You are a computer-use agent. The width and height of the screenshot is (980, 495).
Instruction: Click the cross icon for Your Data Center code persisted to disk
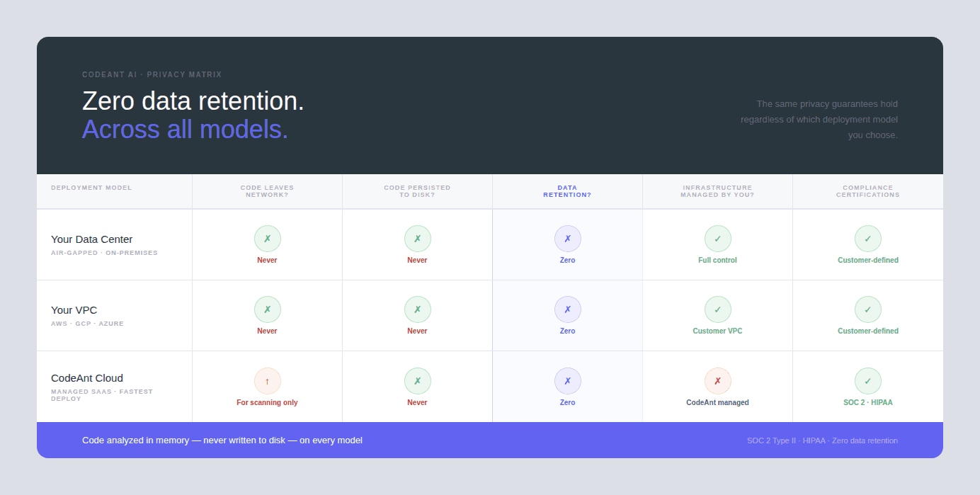click(417, 239)
